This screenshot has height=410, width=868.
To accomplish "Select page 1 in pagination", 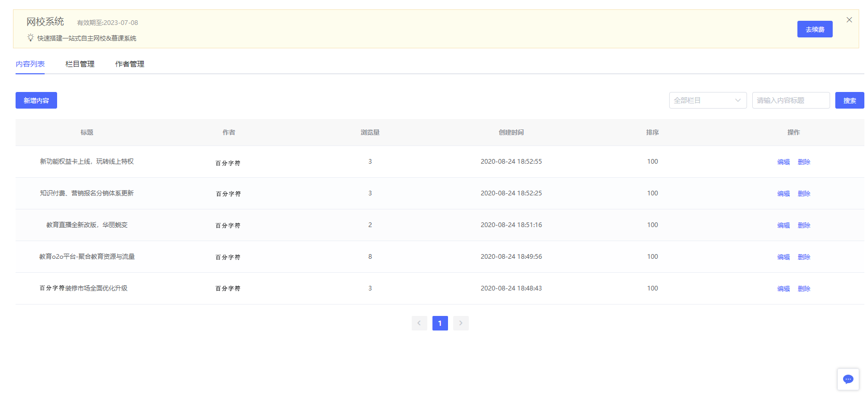I will (440, 323).
